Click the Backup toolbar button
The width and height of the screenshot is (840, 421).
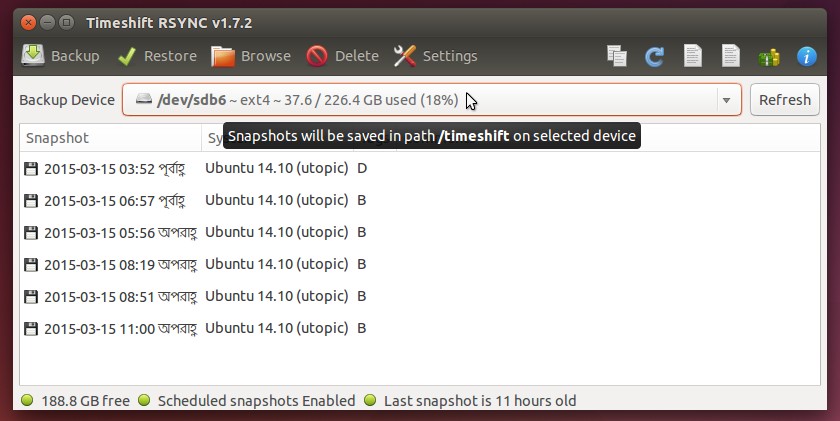coord(60,56)
